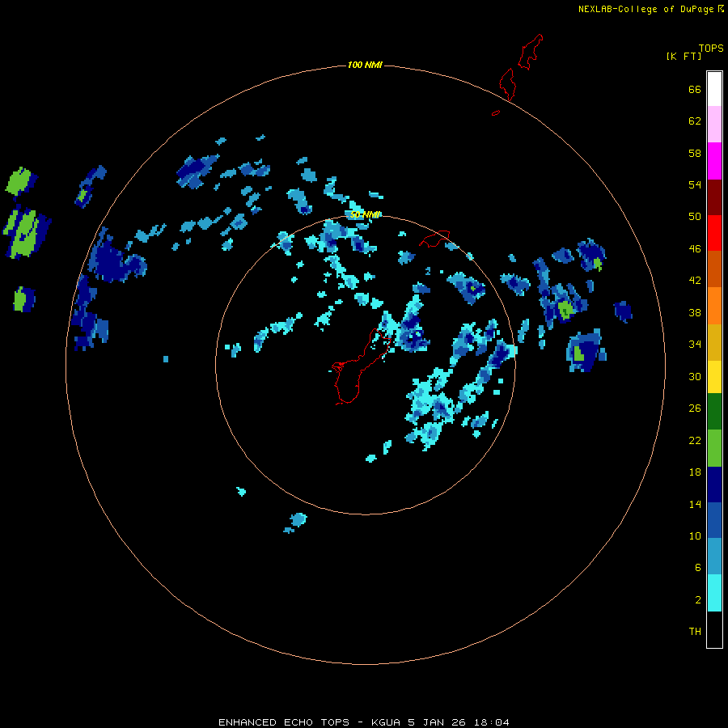Image resolution: width=728 pixels, height=728 pixels.
Task: Click the legend value "6"
Action: pos(698,567)
